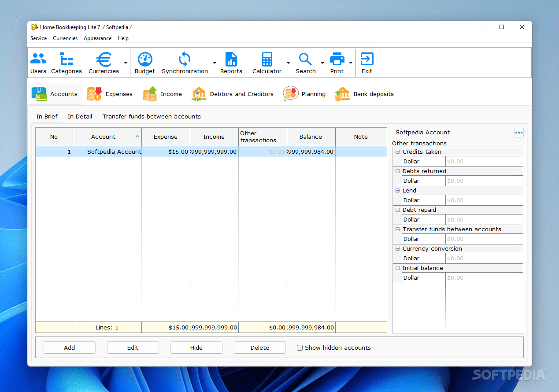Collapse the Currency conversion group

coord(397,248)
